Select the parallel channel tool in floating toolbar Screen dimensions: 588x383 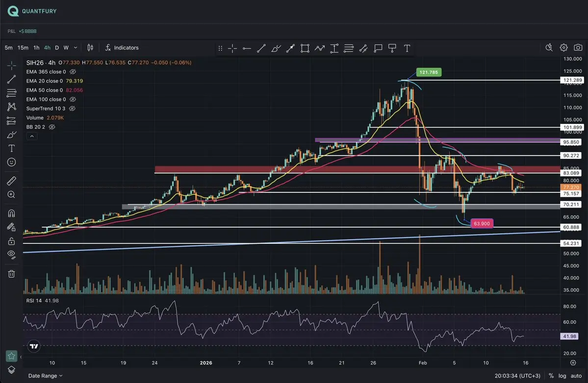[x=363, y=49]
